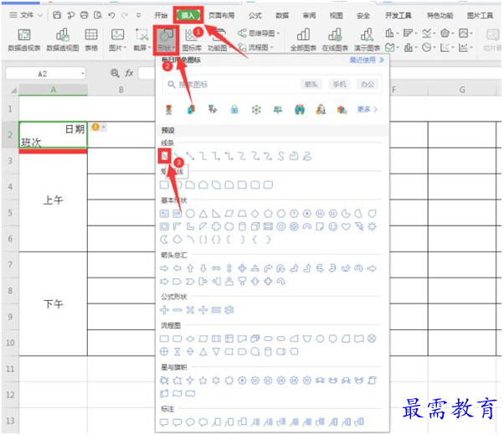Select the five-point star in 星与旗帜
This screenshot has height=435, width=504.
click(x=203, y=381)
